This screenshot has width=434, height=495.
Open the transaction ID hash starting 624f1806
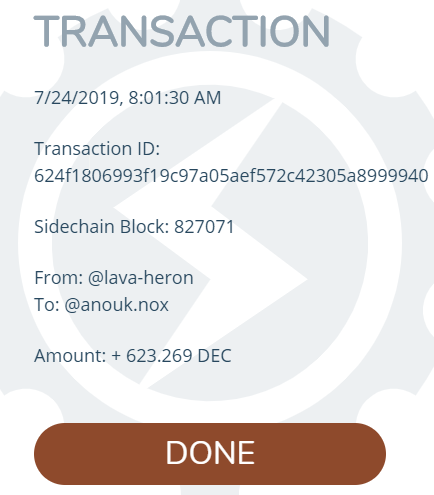pos(231,175)
